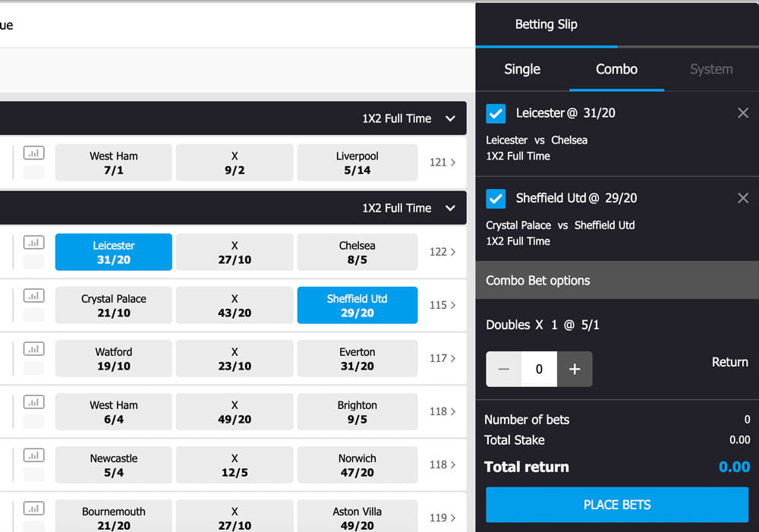Increase the Doubles stake with plus button
The height and width of the screenshot is (532, 759).
[575, 370]
